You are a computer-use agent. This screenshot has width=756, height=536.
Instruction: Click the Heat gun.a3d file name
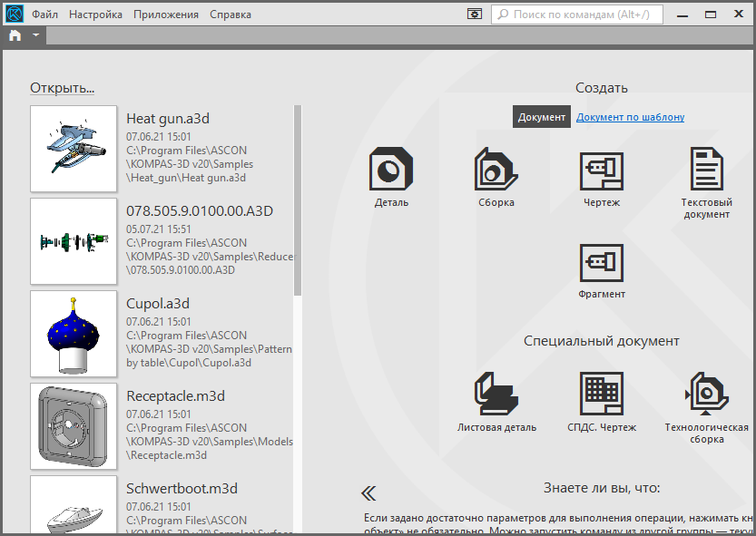pyautogui.click(x=168, y=119)
